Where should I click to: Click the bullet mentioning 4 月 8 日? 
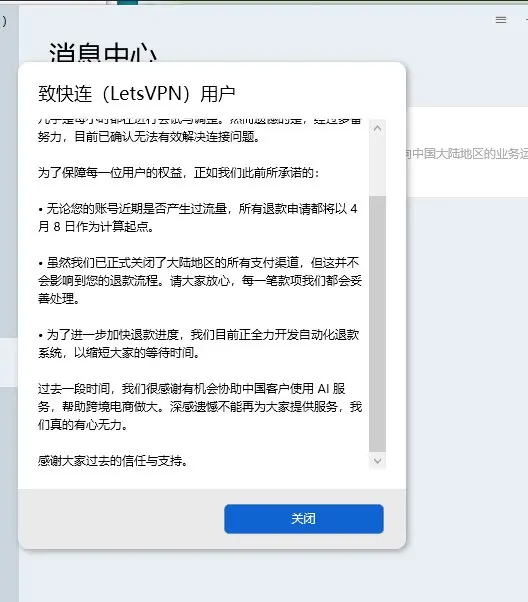pyautogui.click(x=198, y=218)
